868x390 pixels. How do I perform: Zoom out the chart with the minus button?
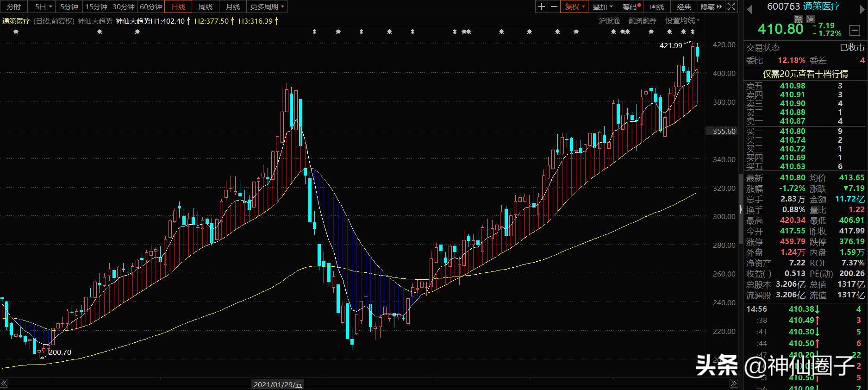[x=554, y=6]
